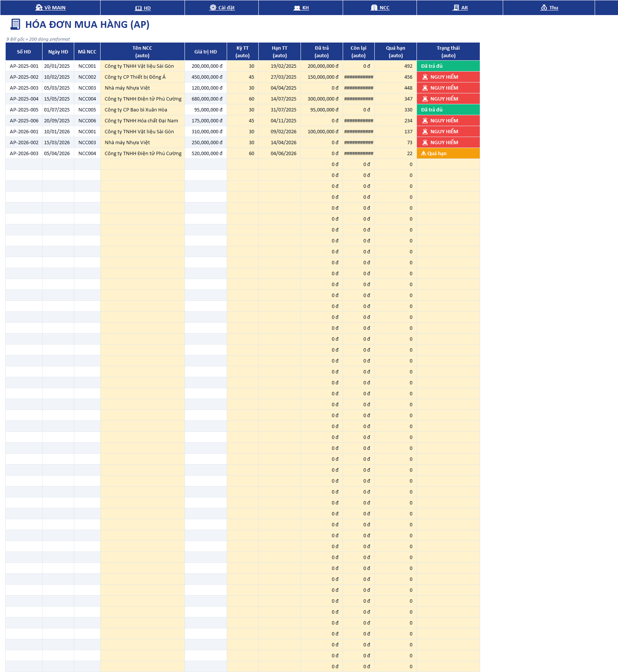Viewport: 618px width, 672px height.
Task: Select the Ngày HĐ cell 05/04/2026
Action: 58,153
